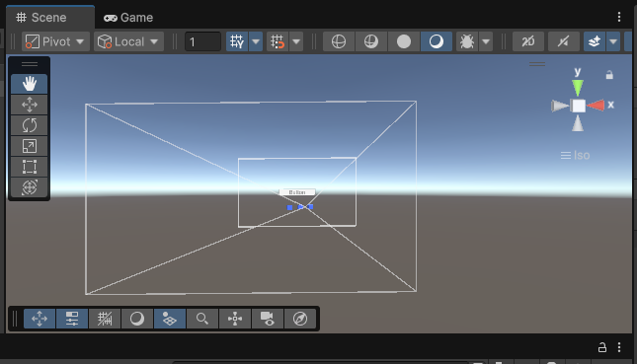The image size is (637, 364).
Task: Click the Button UI element in scene
Action: tap(297, 192)
